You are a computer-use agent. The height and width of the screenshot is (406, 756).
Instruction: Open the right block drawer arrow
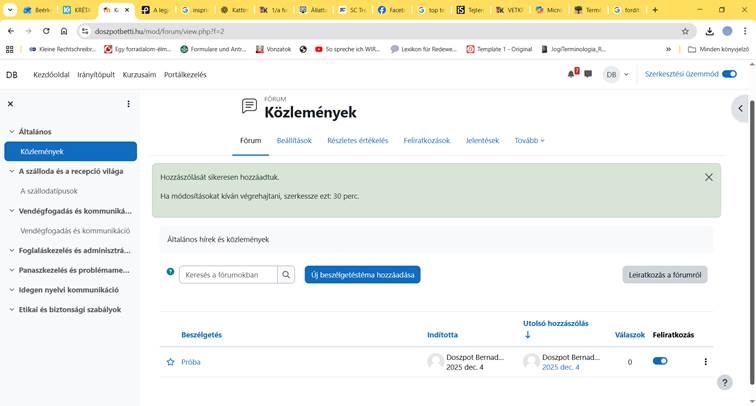coord(741,108)
